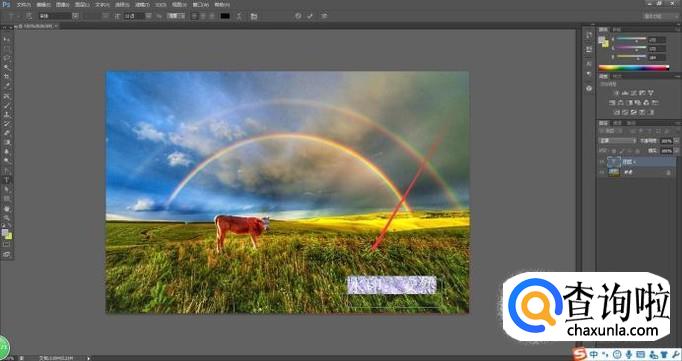Open the layer blend mode dropdown
The height and width of the screenshot is (361, 682).
tap(618, 141)
